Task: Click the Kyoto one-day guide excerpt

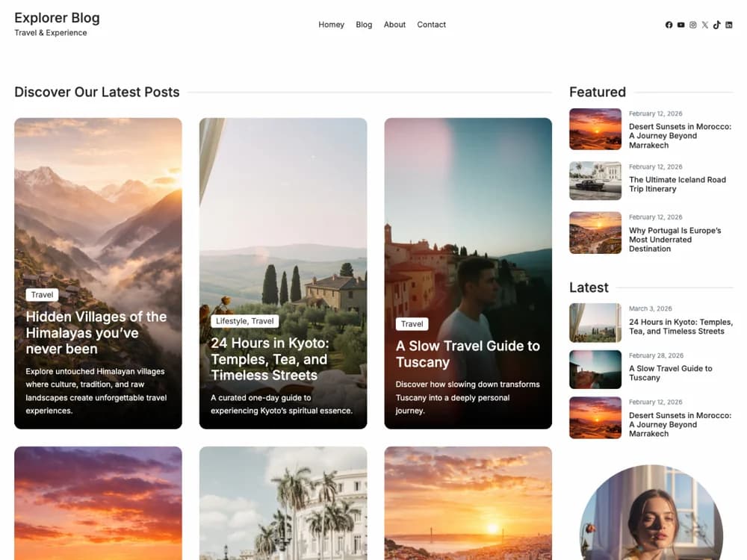Action: [282, 404]
